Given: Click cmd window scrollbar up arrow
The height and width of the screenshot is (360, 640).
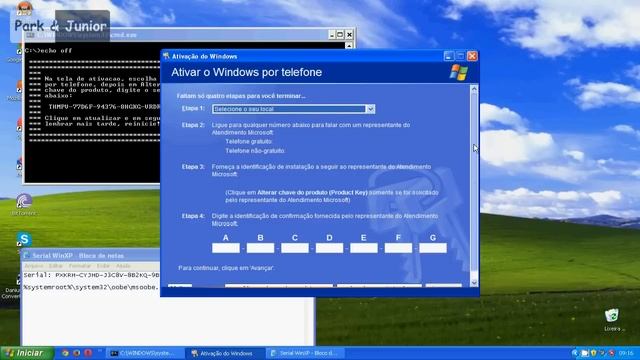Looking at the screenshot, I should (349, 45).
